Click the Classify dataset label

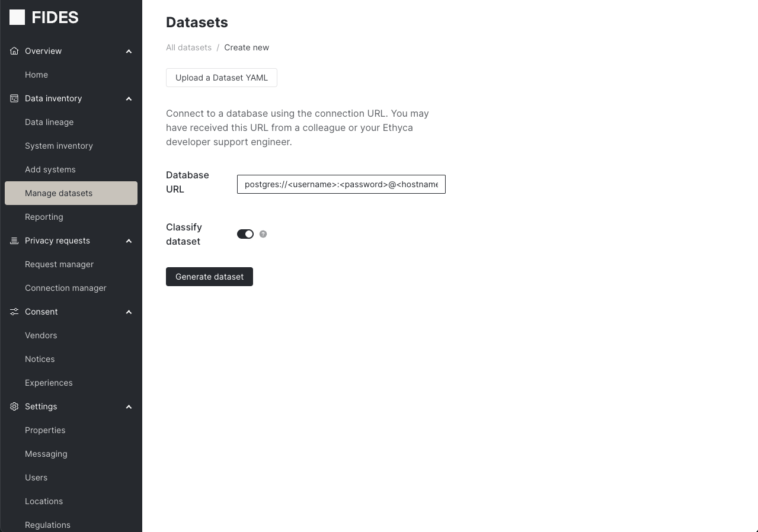pos(184,234)
